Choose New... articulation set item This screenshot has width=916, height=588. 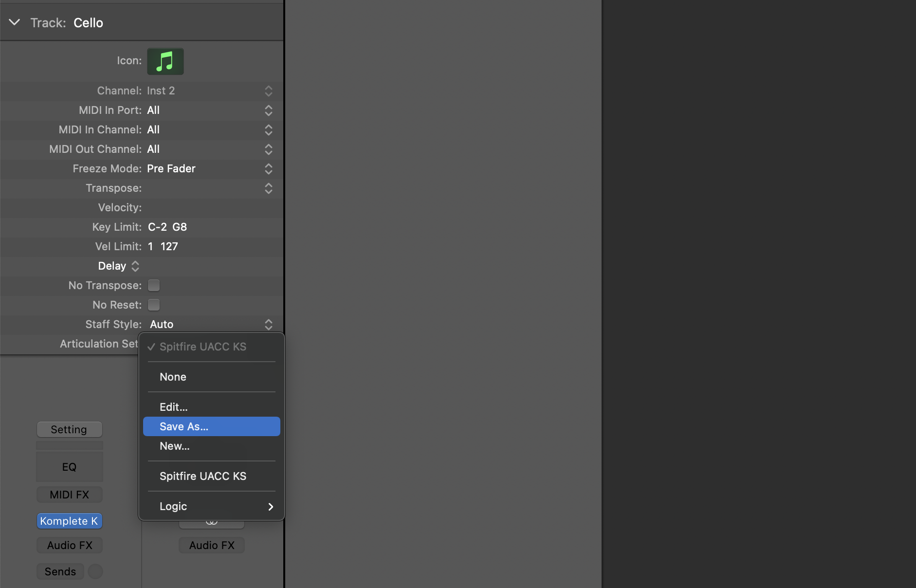212,446
